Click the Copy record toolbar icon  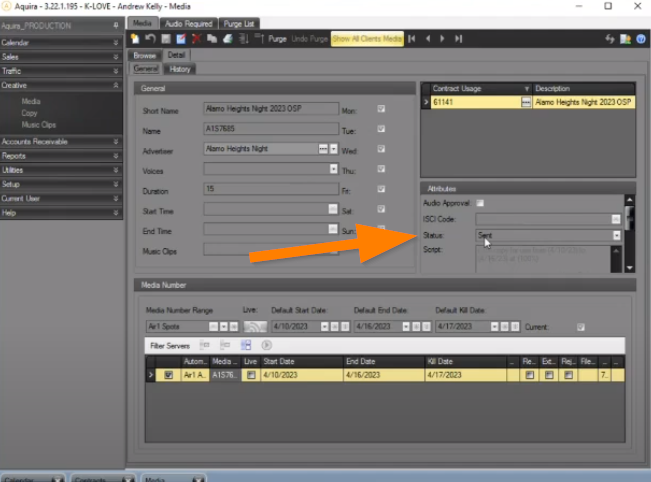click(212, 39)
